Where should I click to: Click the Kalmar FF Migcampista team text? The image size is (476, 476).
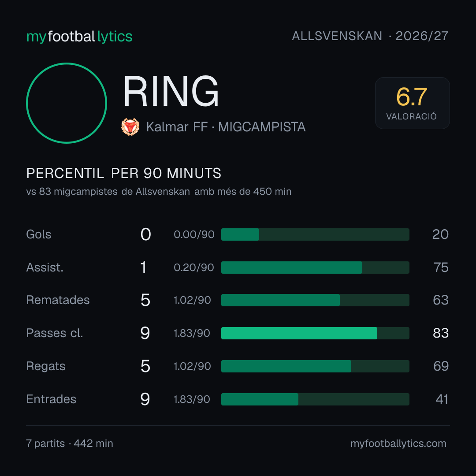coord(226,127)
